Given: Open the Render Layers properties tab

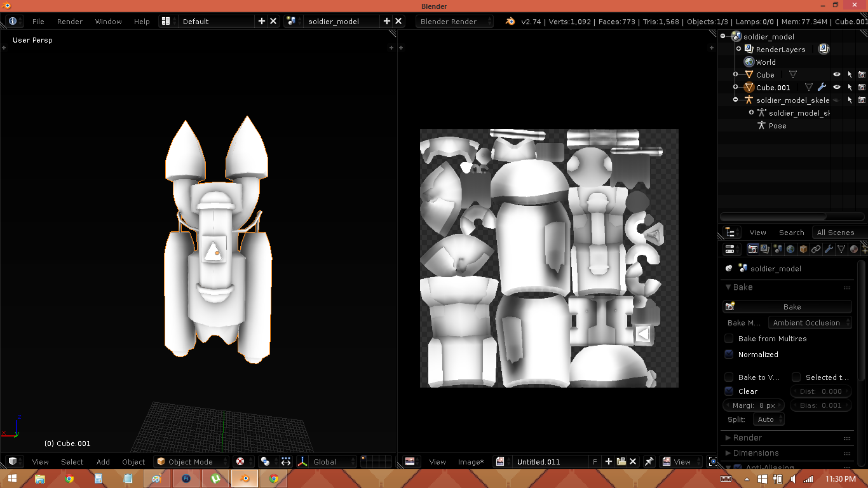Looking at the screenshot, I should [765, 249].
